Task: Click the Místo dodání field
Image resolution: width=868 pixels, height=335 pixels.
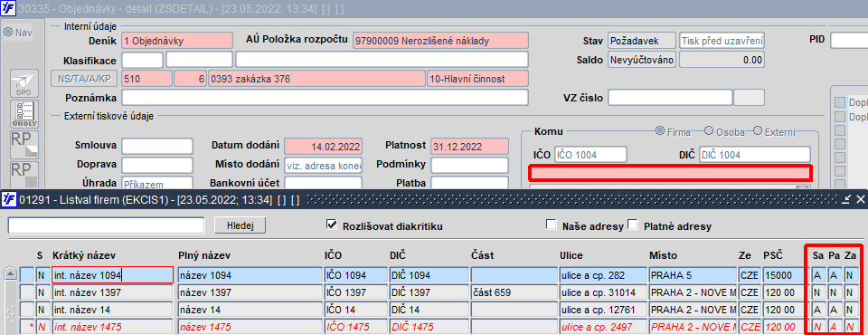Action: (324, 166)
